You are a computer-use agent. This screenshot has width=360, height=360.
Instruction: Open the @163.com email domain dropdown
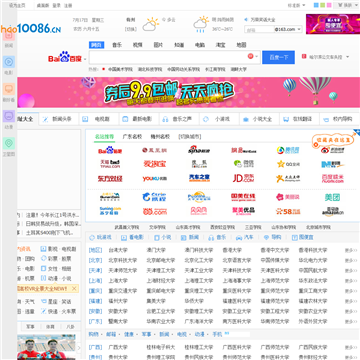288,29
